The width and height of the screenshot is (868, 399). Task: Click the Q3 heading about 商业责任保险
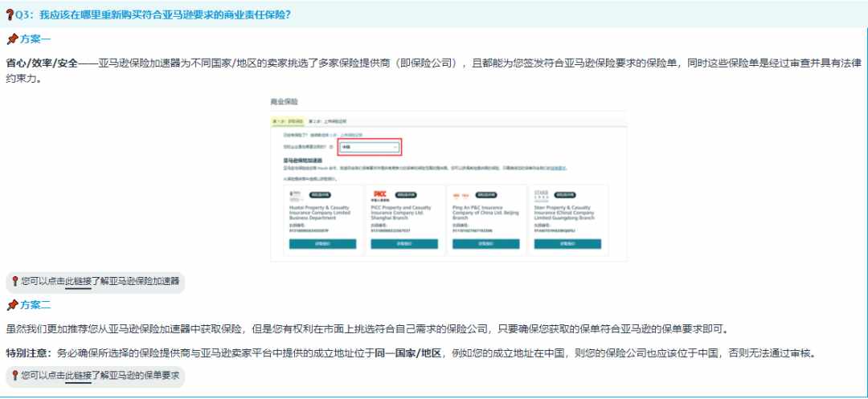coord(153,15)
